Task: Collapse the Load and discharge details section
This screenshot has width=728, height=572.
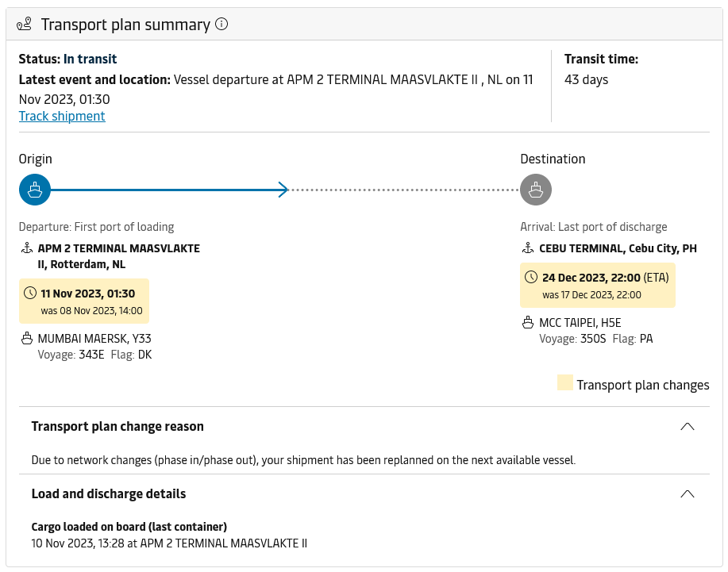Action: tap(688, 493)
